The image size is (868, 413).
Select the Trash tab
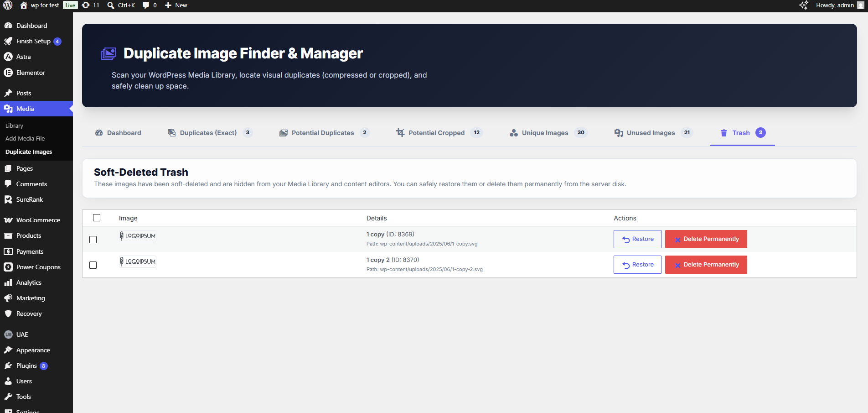(743, 133)
